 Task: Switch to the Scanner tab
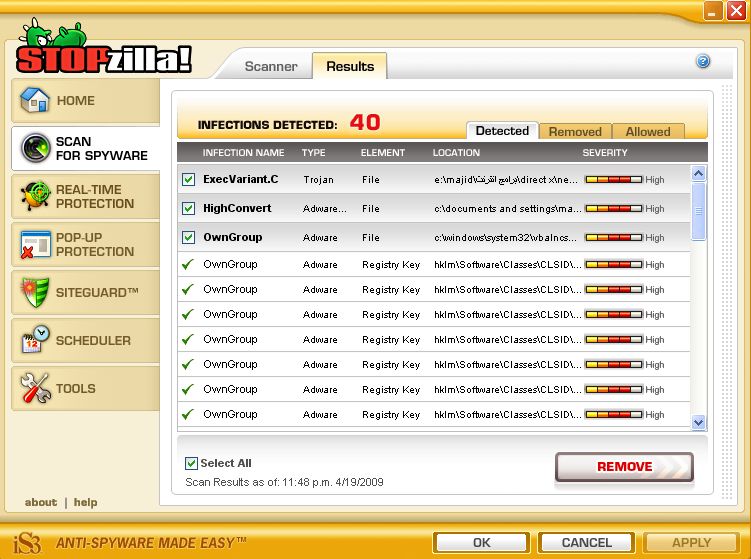271,66
